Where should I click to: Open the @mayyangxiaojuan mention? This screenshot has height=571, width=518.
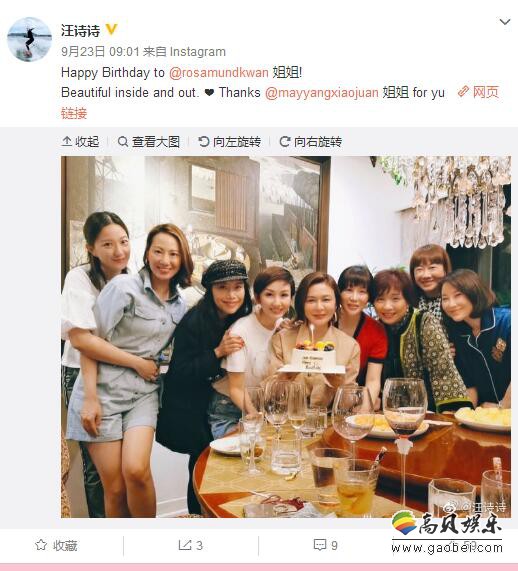point(322,92)
